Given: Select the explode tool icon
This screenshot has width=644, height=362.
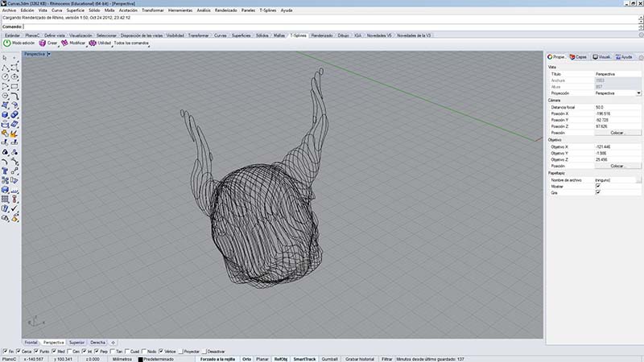Looking at the screenshot, I should pos(14,134).
